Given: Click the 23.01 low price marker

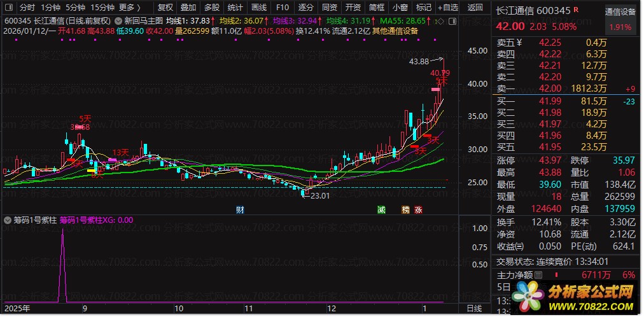Looking at the screenshot, I should click(x=320, y=196).
